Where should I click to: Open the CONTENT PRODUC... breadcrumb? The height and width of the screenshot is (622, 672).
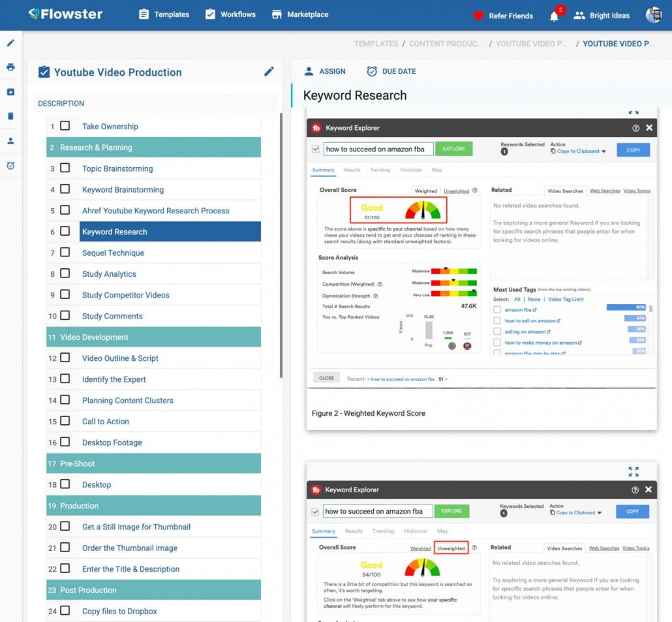click(446, 44)
